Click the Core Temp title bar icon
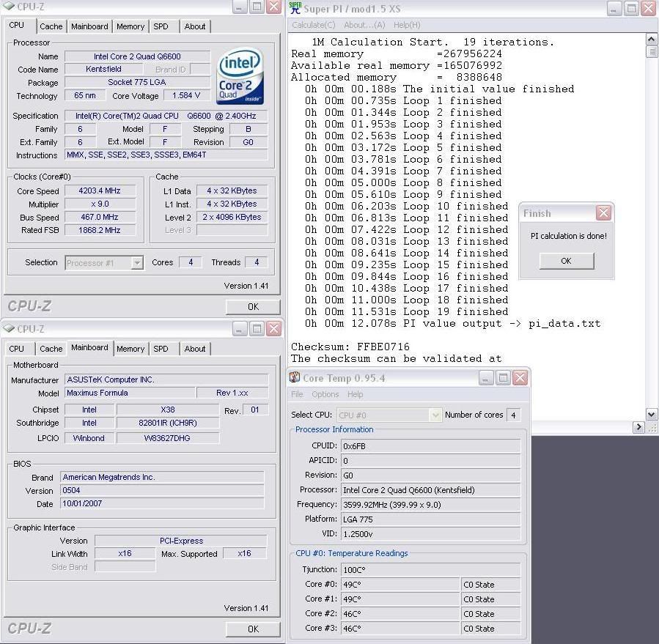 tap(295, 377)
